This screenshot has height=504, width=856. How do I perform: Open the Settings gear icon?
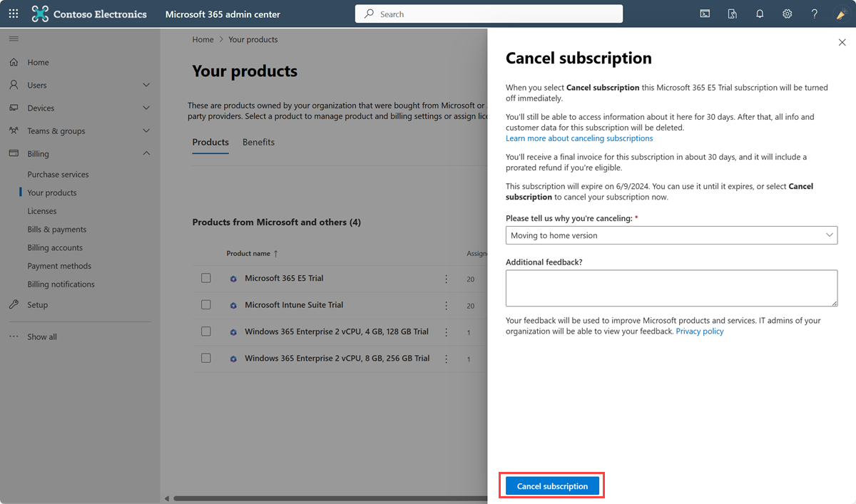[x=788, y=14]
